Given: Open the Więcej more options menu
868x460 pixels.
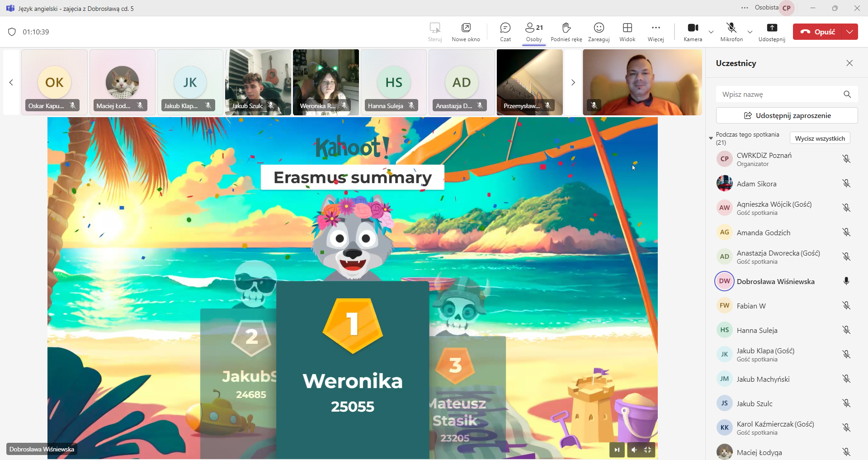Looking at the screenshot, I should pyautogui.click(x=656, y=32).
